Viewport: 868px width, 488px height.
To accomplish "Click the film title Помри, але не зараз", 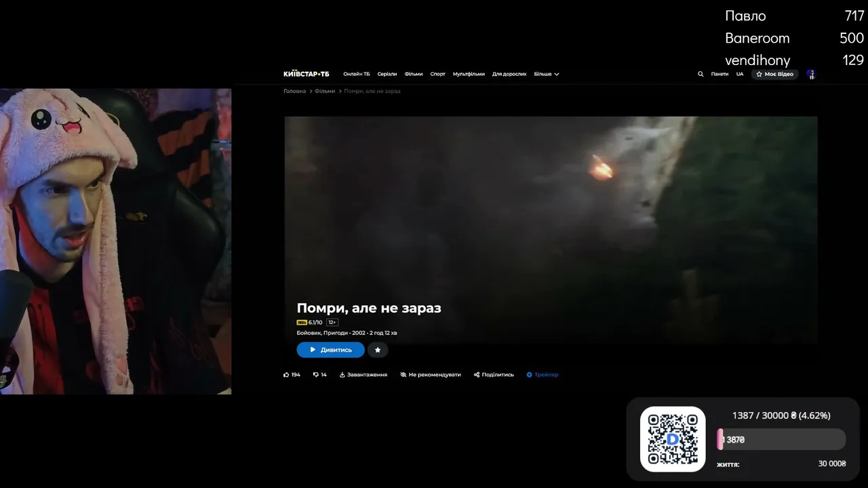I will (x=369, y=308).
